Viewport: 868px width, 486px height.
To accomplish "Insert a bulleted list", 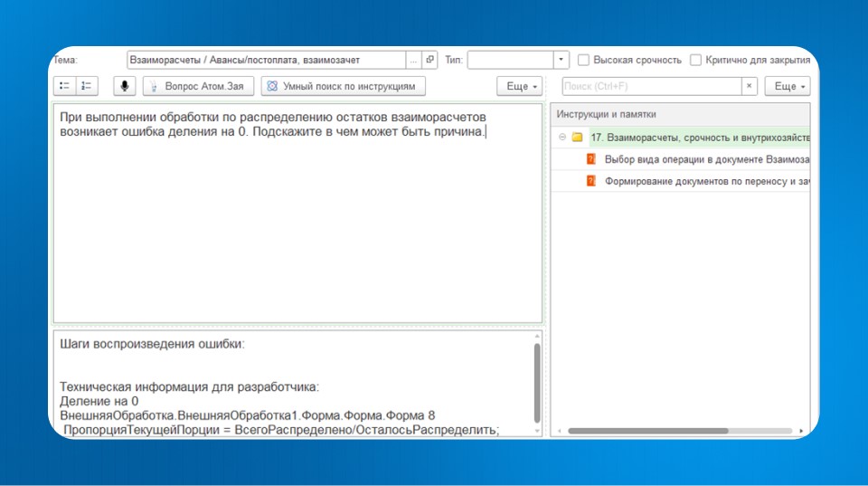I will (x=65, y=86).
